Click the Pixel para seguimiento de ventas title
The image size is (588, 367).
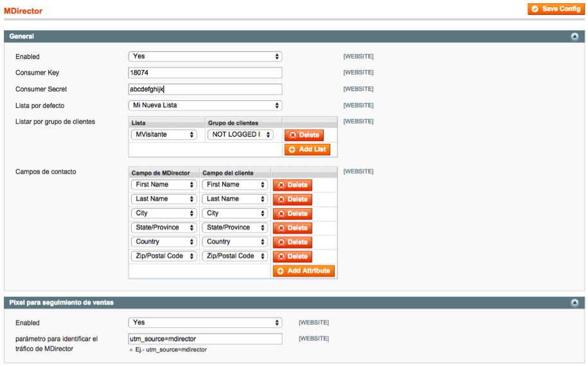(61, 303)
